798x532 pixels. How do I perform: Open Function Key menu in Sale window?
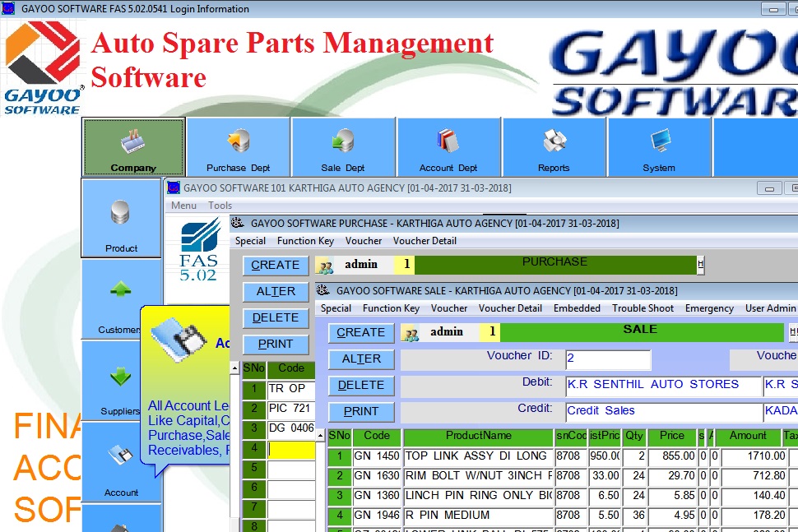click(x=391, y=308)
